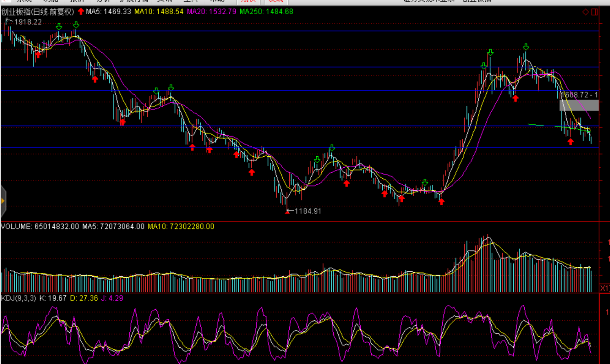The image size is (610, 364).
Task: Click the rightmost red buy arrow signal
Action: tap(570, 142)
